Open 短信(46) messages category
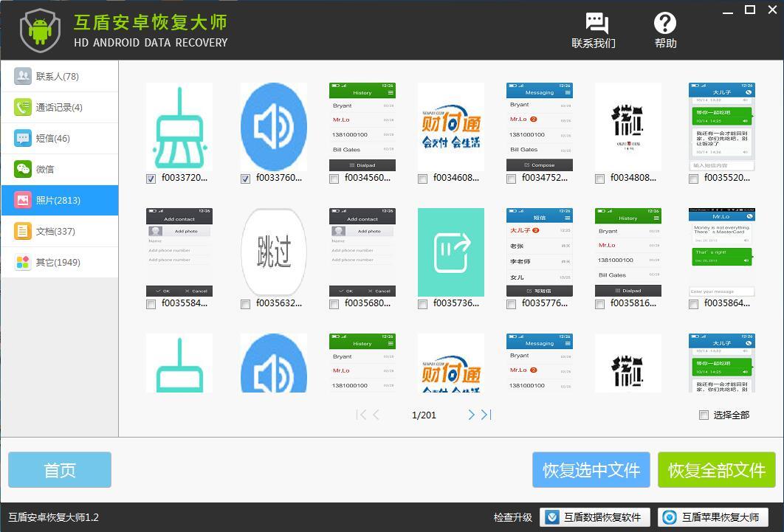784x532 pixels. point(59,139)
